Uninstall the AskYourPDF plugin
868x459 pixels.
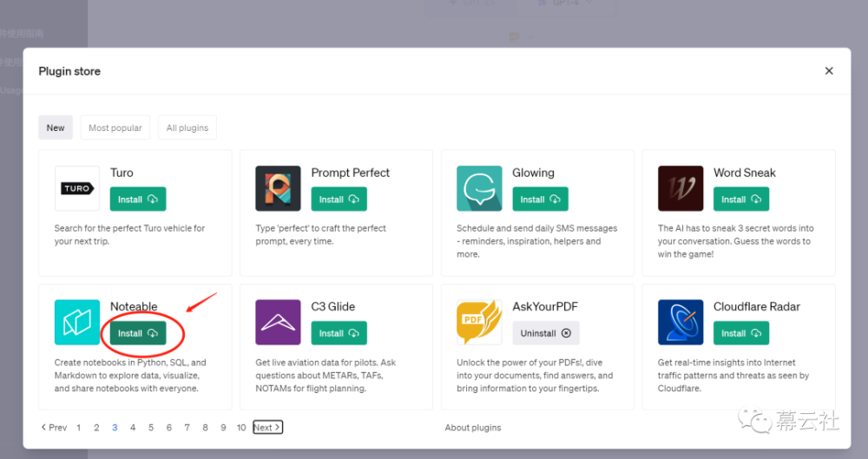pyautogui.click(x=546, y=333)
